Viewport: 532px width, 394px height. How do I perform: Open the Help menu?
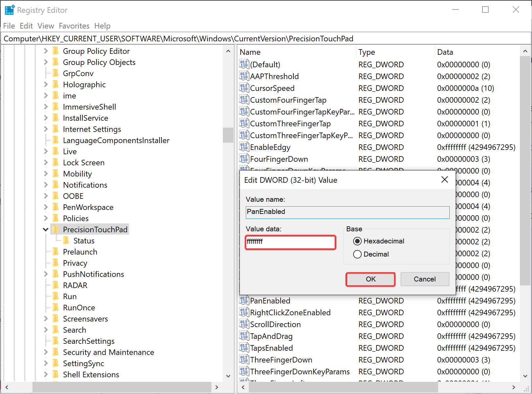tap(102, 26)
